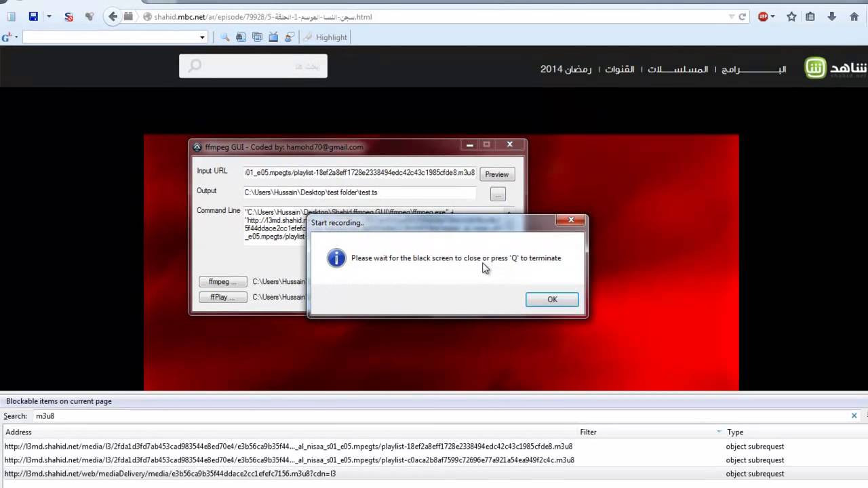The height and width of the screenshot is (488, 868).
Task: Click the Adblock Plus ABP icon
Action: pyautogui.click(x=763, y=17)
